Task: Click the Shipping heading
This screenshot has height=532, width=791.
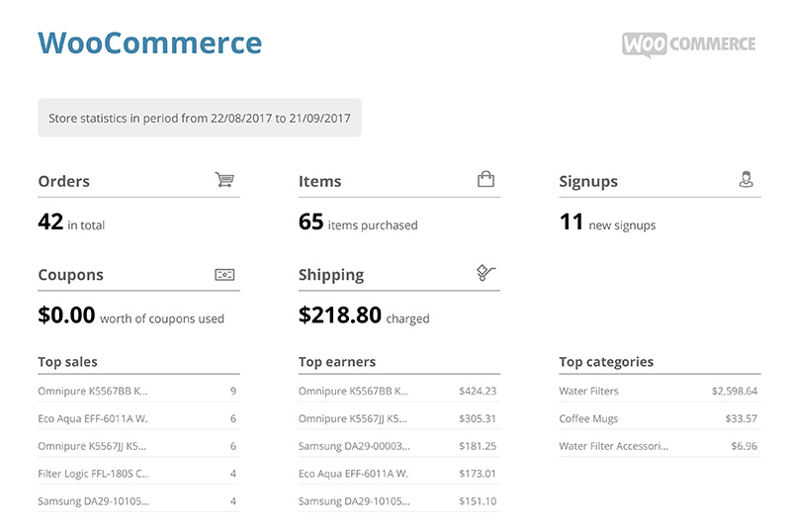Action: tap(331, 275)
